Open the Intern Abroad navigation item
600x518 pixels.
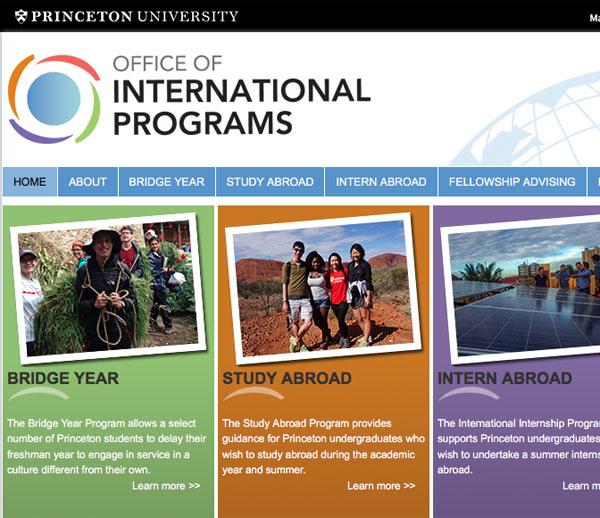coord(381,182)
